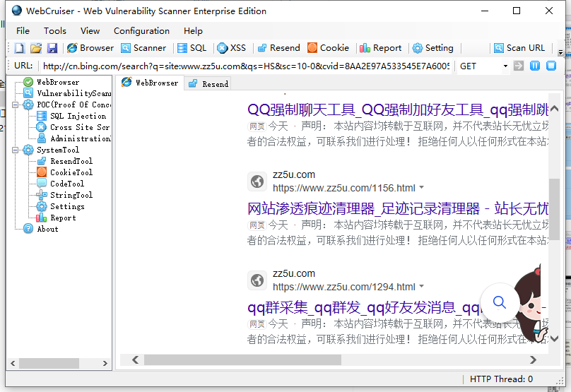The height and width of the screenshot is (392, 571).
Task: Open the Configuration menu
Action: coord(141,31)
